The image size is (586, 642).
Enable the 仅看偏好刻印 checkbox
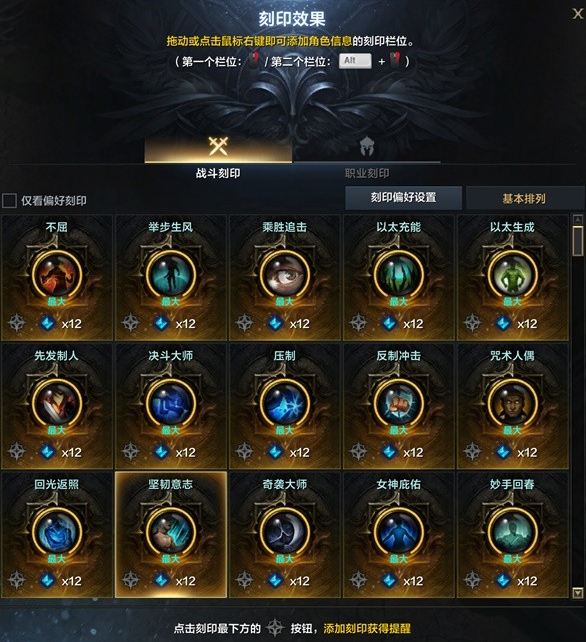point(9,201)
